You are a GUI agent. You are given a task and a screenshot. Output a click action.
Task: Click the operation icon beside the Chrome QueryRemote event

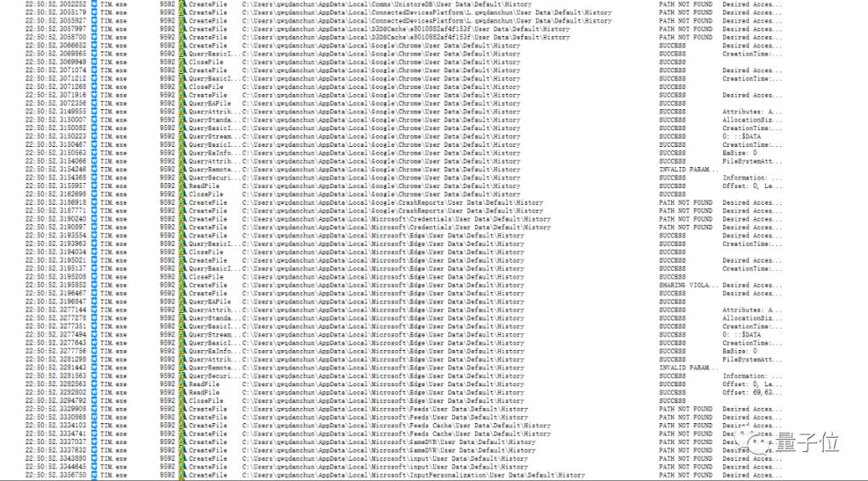[x=182, y=169]
